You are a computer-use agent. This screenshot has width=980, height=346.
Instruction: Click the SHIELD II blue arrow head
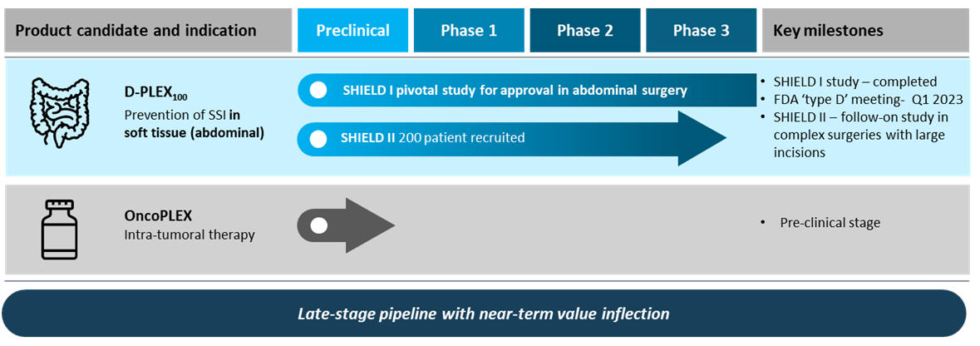coord(702,138)
